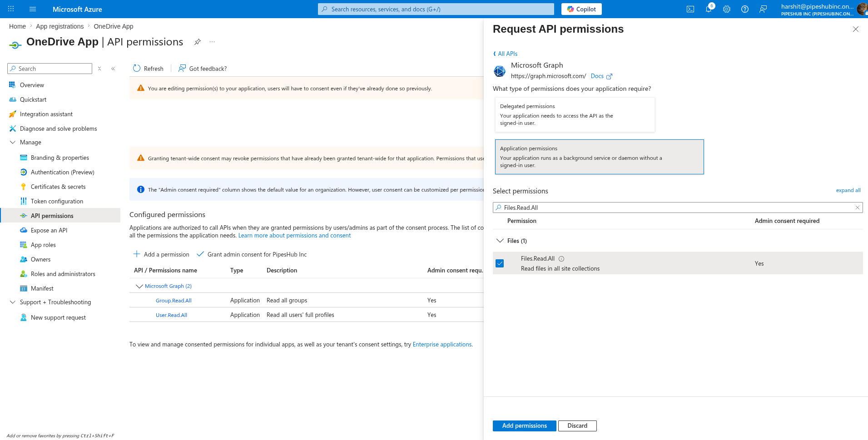Open App roles page
This screenshot has width=868, height=440.
[43, 245]
